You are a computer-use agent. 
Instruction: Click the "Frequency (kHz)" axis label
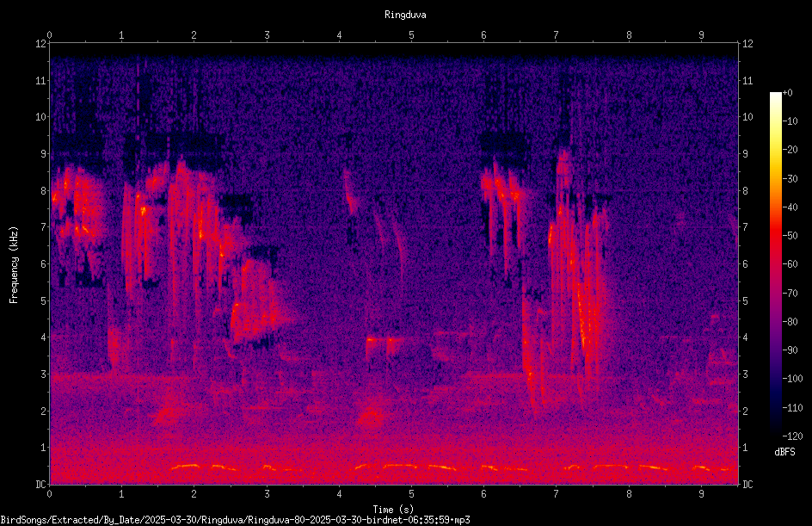coord(14,265)
